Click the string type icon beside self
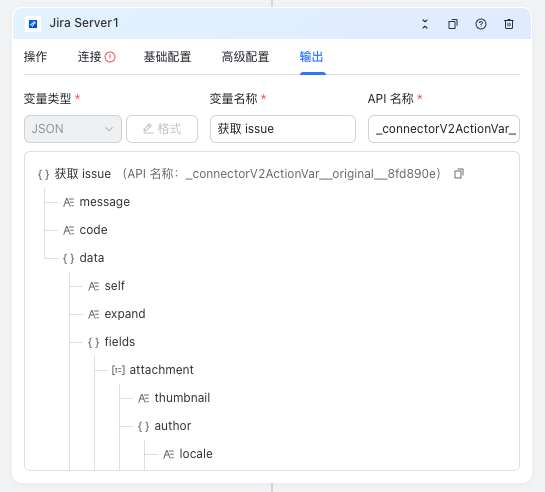Image resolution: width=545 pixels, height=492 pixels. pyautogui.click(x=93, y=286)
